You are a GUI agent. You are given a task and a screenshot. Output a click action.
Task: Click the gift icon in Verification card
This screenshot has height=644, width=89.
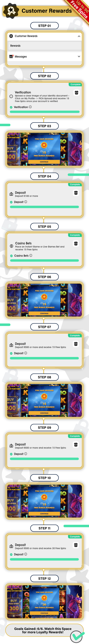[77, 93]
